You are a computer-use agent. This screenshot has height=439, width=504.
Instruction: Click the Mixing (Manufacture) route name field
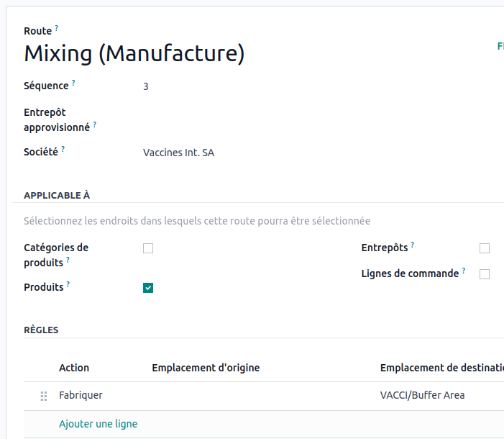(134, 54)
